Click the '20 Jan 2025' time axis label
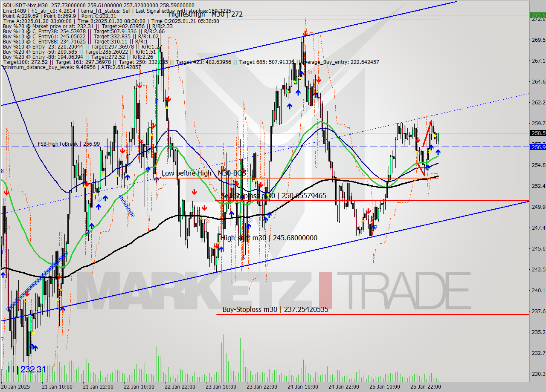Screen dimensions: 546x392 pos(15,387)
